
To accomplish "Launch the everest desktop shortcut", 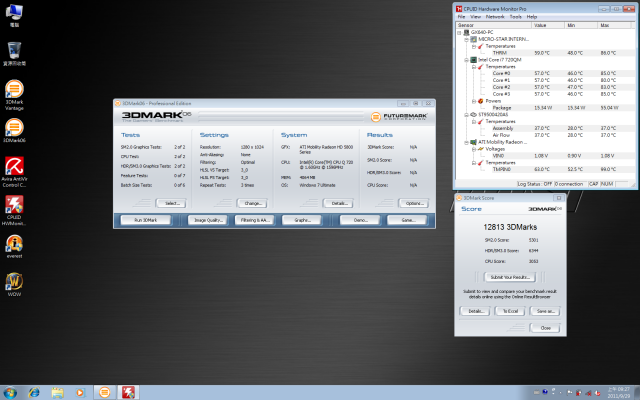I will (14, 246).
